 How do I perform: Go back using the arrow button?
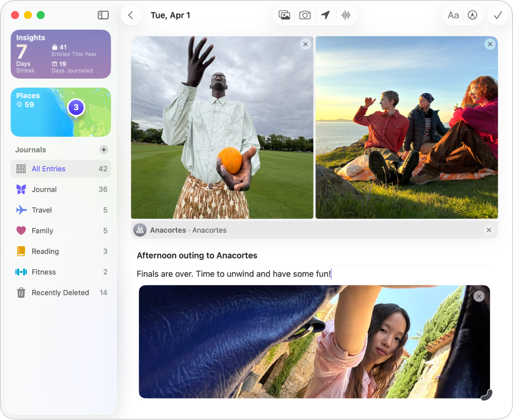point(131,15)
